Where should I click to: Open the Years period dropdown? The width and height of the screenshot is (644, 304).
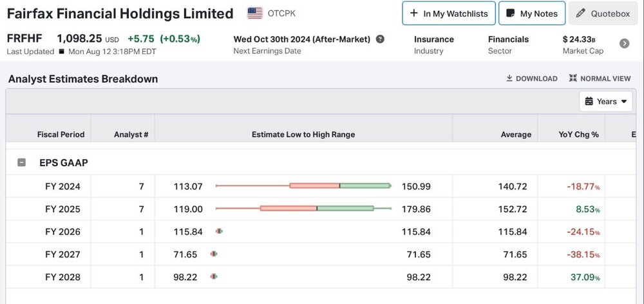coord(606,102)
